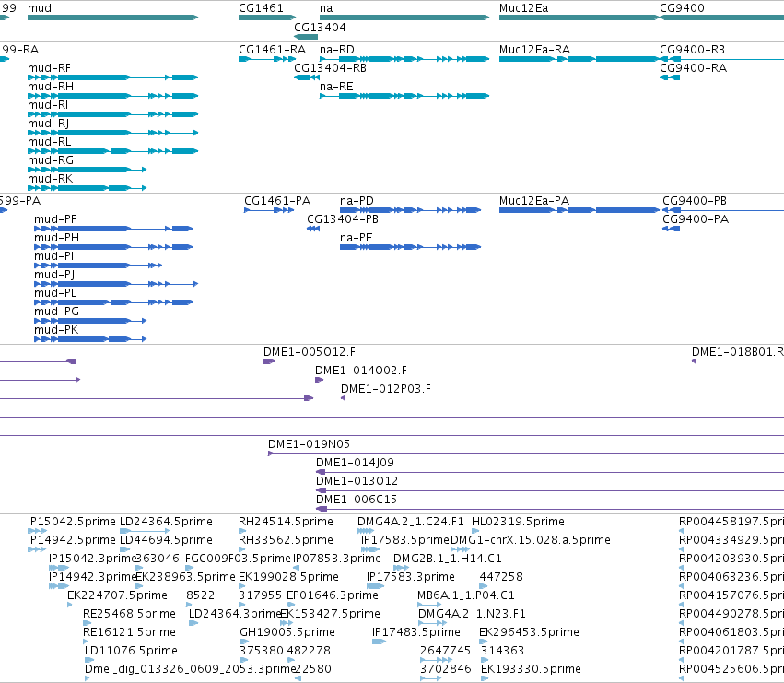This screenshot has width=784, height=683.
Task: Select transcript CG1461-RA
Action: tap(267, 59)
